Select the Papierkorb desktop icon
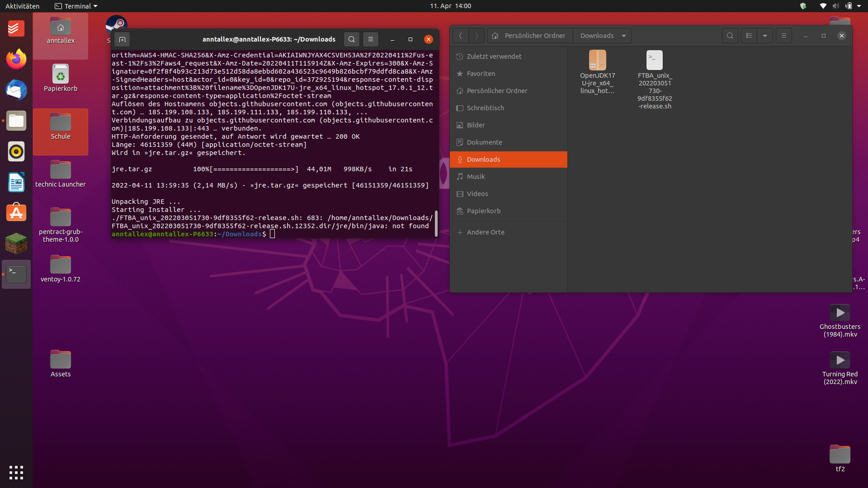Viewport: 868px width, 488px height. click(61, 78)
